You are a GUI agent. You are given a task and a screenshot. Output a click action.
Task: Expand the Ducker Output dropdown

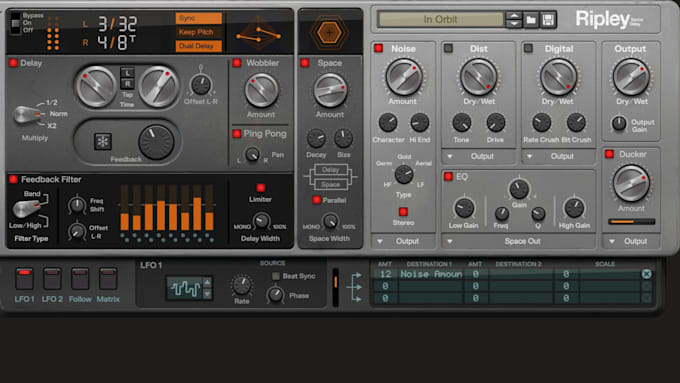(631, 241)
